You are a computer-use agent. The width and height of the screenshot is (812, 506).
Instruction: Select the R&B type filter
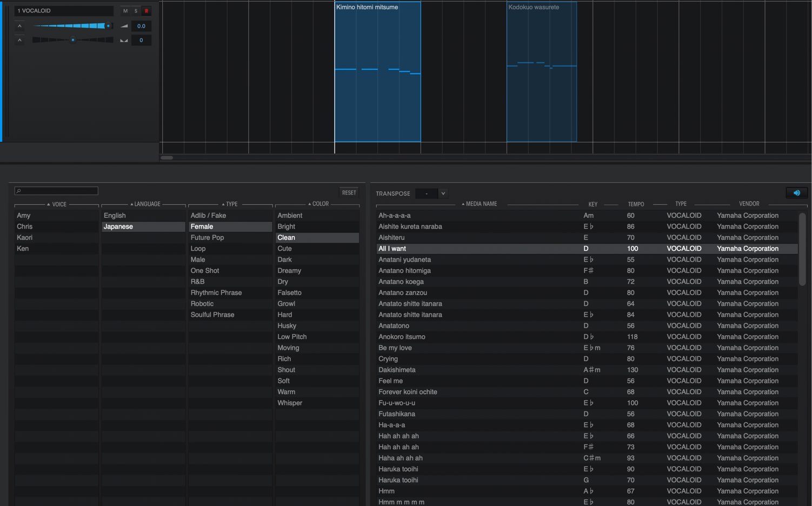[x=230, y=282]
